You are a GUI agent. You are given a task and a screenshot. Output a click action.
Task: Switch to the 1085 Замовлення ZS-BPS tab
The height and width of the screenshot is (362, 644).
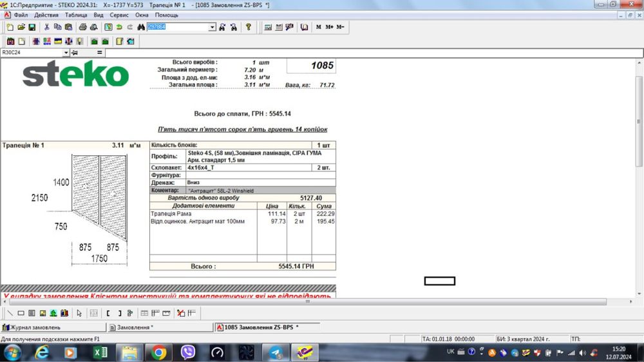tap(267, 327)
